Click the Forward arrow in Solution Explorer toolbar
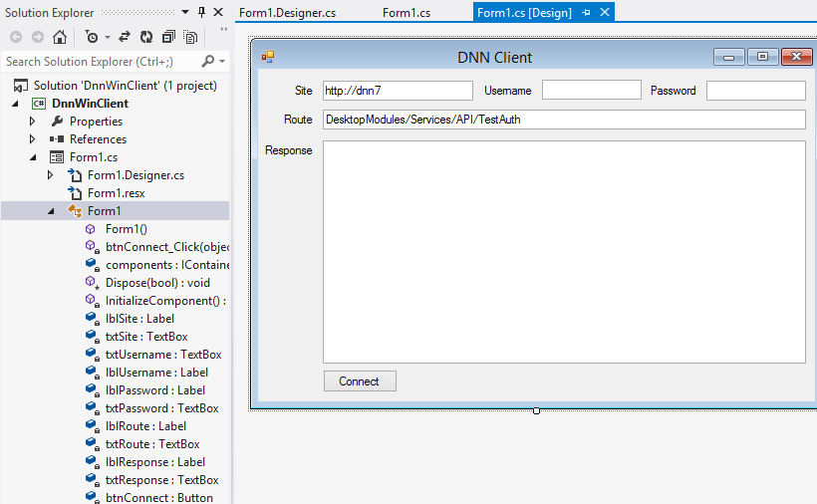The height and width of the screenshot is (504, 817). (x=38, y=37)
